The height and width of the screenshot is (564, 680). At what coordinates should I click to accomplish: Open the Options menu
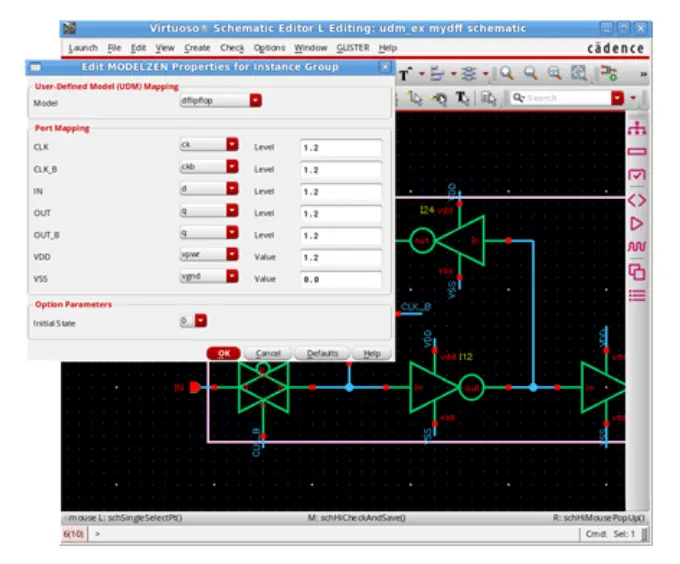[269, 48]
